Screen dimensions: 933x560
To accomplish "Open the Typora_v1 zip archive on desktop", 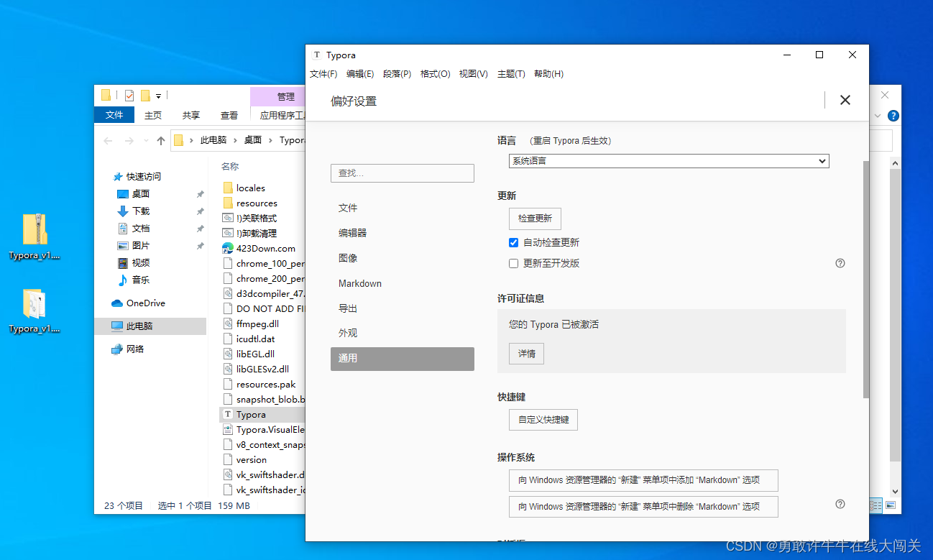I will pos(35,229).
